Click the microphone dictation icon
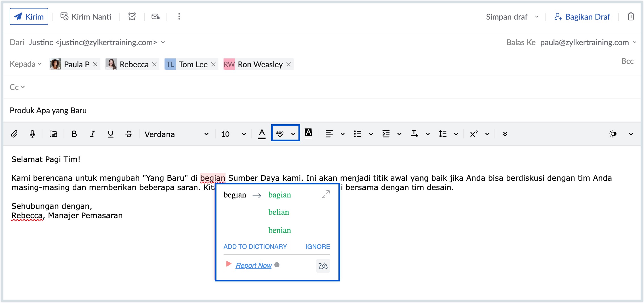This screenshot has height=303, width=644. click(x=33, y=134)
